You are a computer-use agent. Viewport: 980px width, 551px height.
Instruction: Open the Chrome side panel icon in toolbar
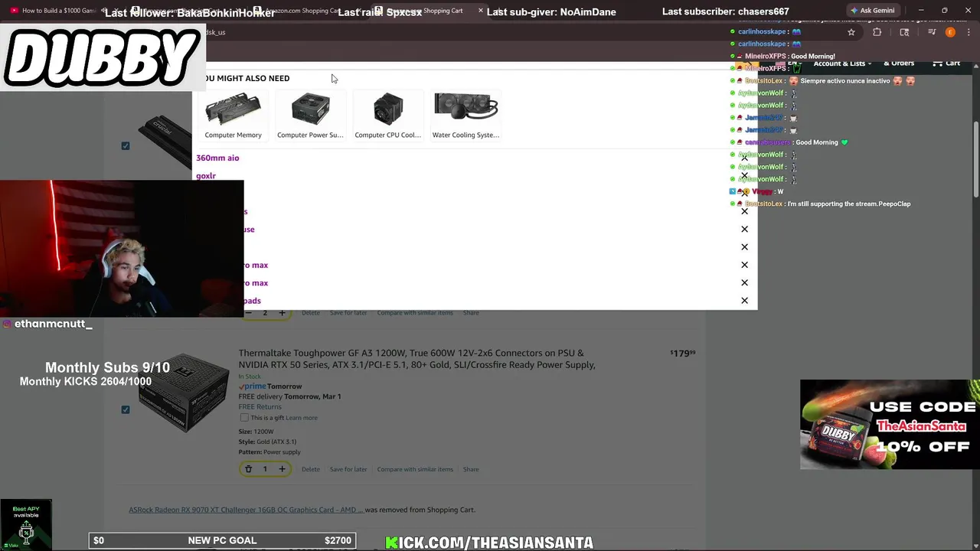point(904,32)
